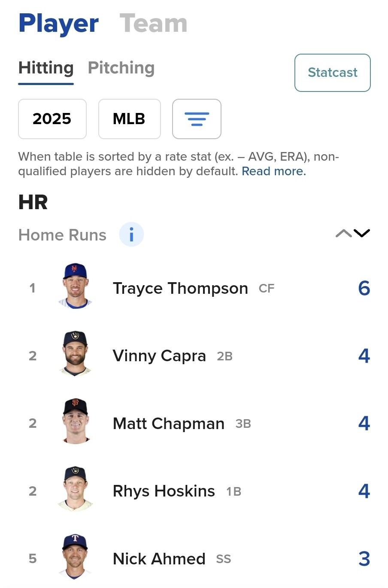The height and width of the screenshot is (588, 388).
Task: Click the Home Runs info icon
Action: pyautogui.click(x=131, y=235)
